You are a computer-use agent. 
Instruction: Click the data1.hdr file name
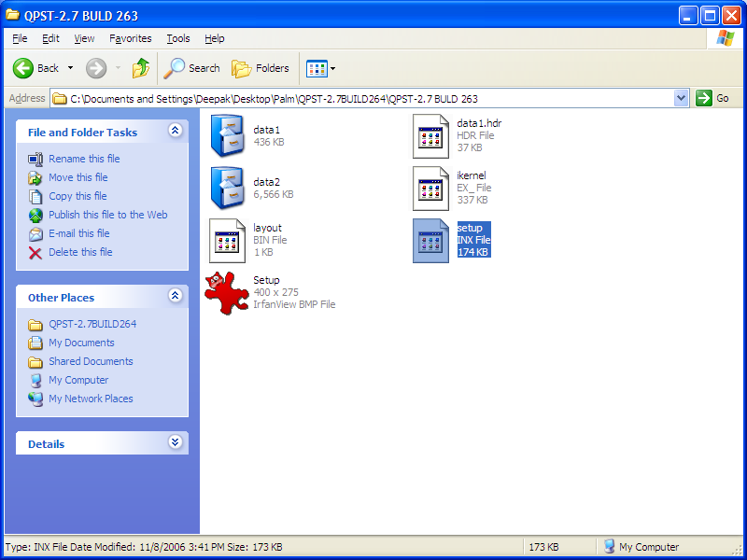pos(479,123)
